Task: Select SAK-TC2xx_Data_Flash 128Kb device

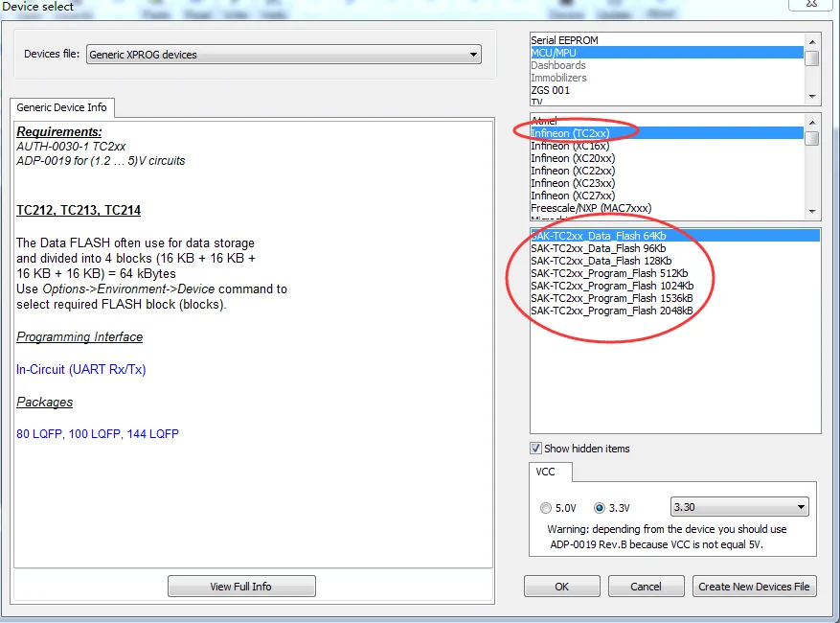Action: (675, 261)
